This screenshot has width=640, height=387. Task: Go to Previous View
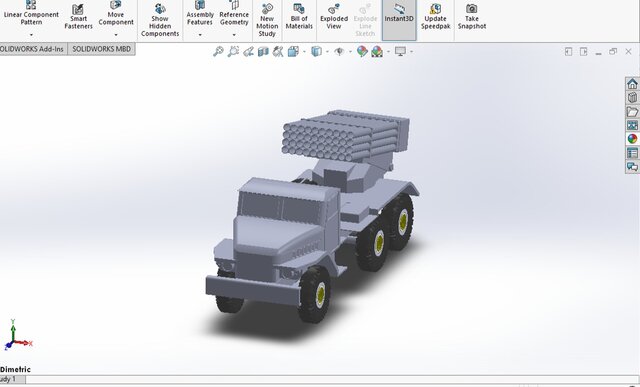click(248, 51)
